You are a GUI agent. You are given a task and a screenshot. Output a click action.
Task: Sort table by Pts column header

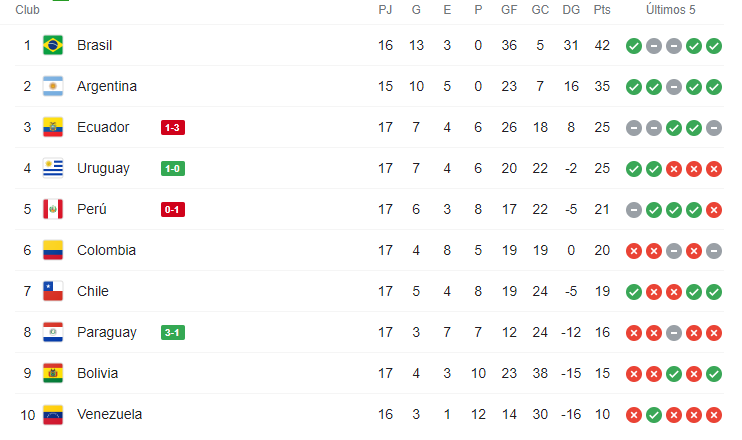602,9
